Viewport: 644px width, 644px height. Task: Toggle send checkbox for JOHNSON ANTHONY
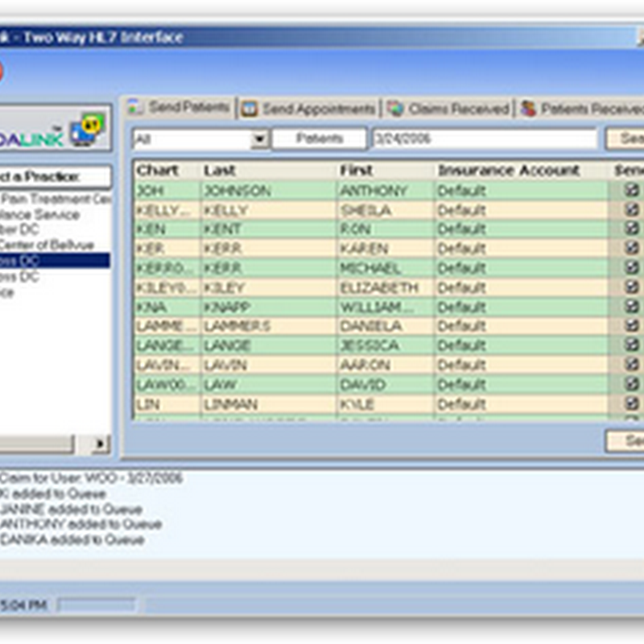[x=632, y=190]
